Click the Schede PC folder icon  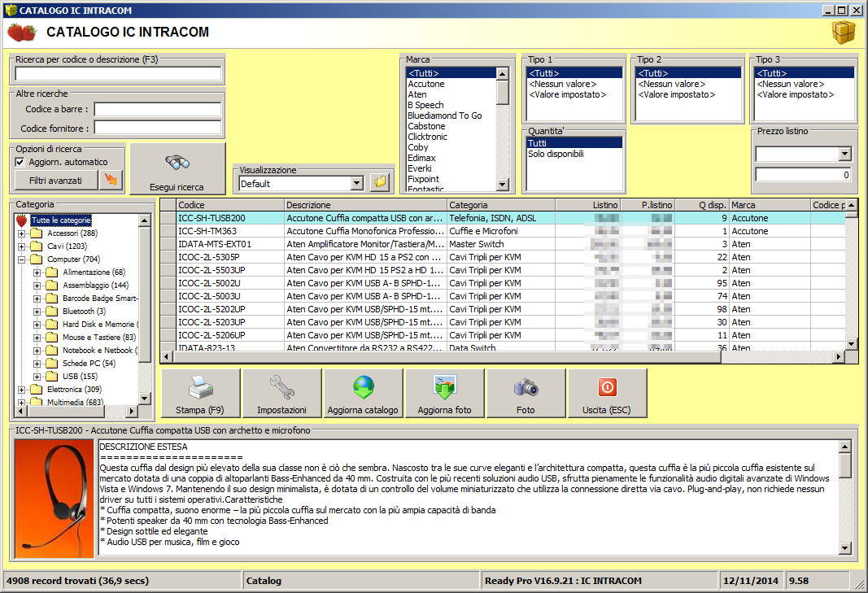click(x=52, y=364)
